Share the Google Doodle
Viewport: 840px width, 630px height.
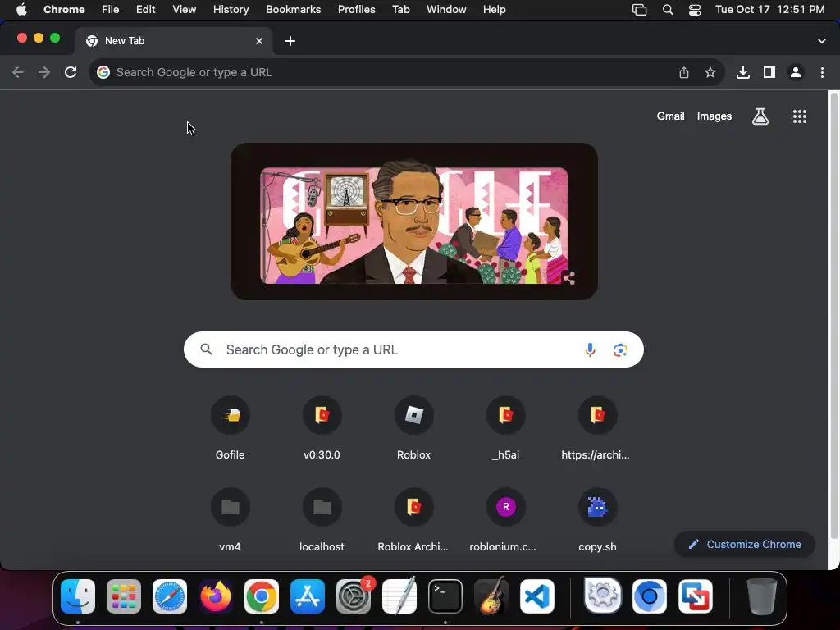pyautogui.click(x=569, y=277)
